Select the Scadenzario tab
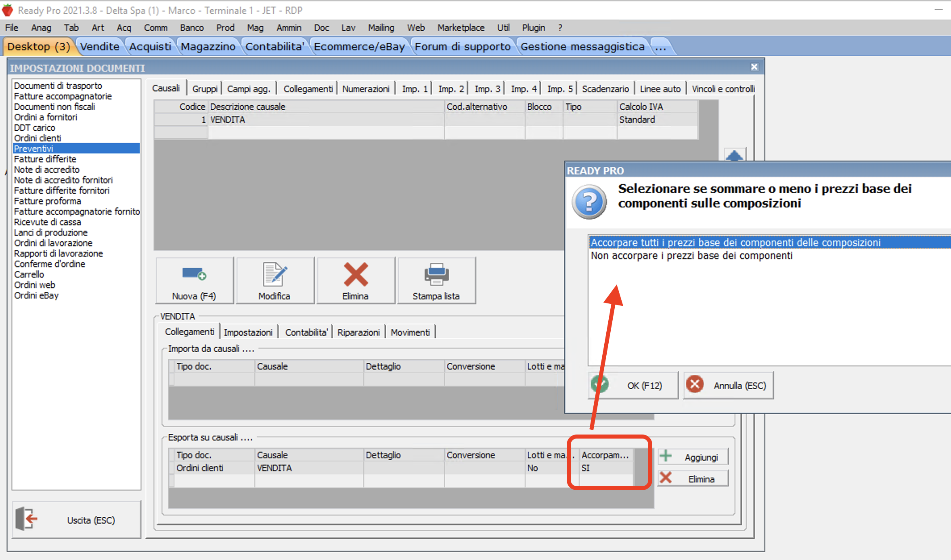 [605, 89]
